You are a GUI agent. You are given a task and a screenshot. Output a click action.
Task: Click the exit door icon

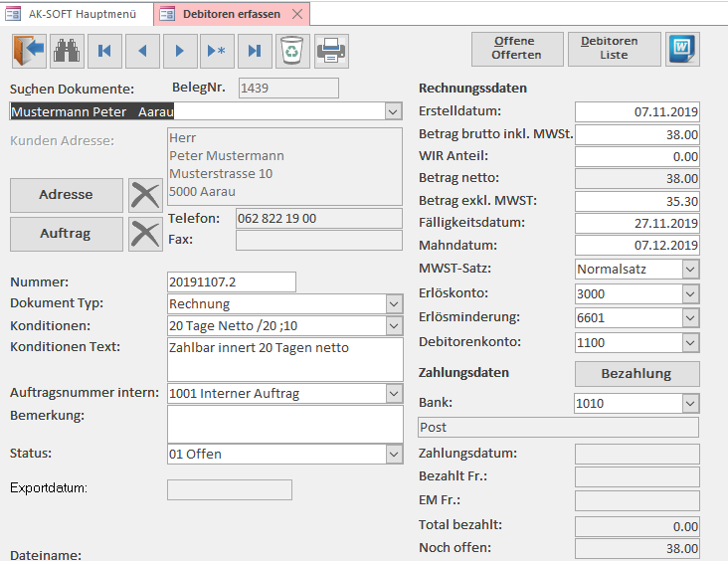29,51
